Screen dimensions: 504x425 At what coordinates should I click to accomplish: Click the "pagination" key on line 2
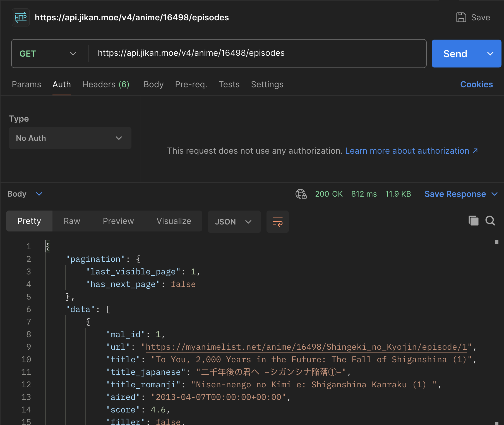pyautogui.click(x=95, y=259)
